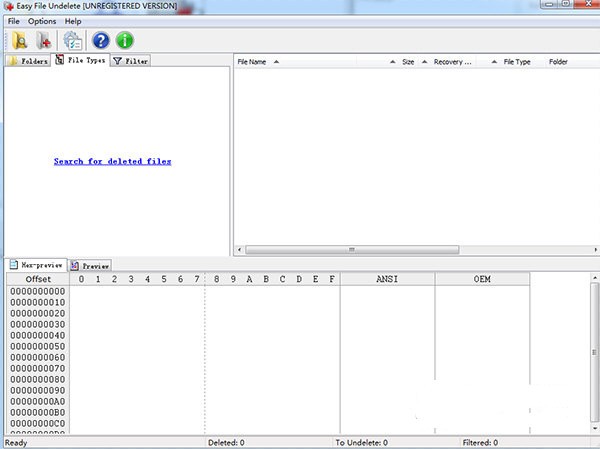Click the Folder column header
Screen dimensions: 600x449
click(558, 62)
